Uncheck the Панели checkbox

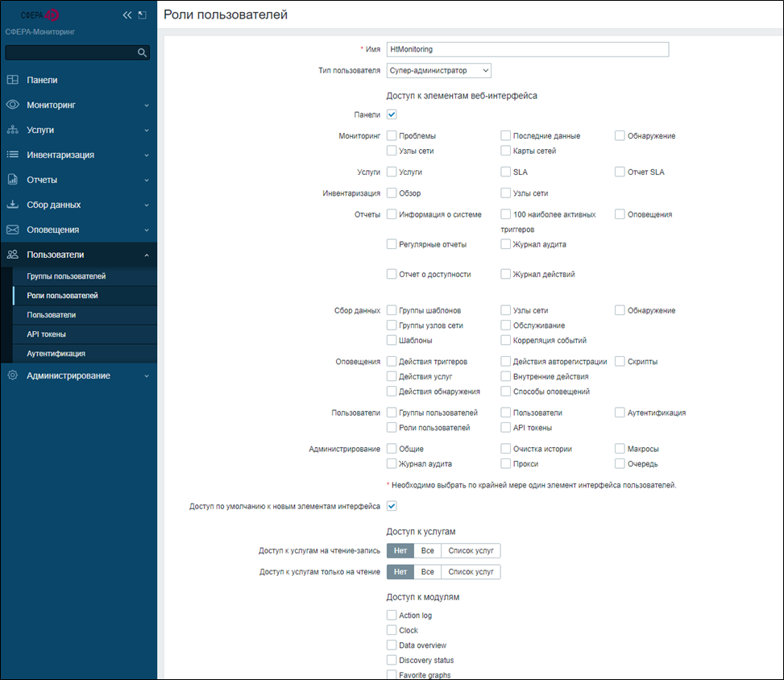pos(392,115)
